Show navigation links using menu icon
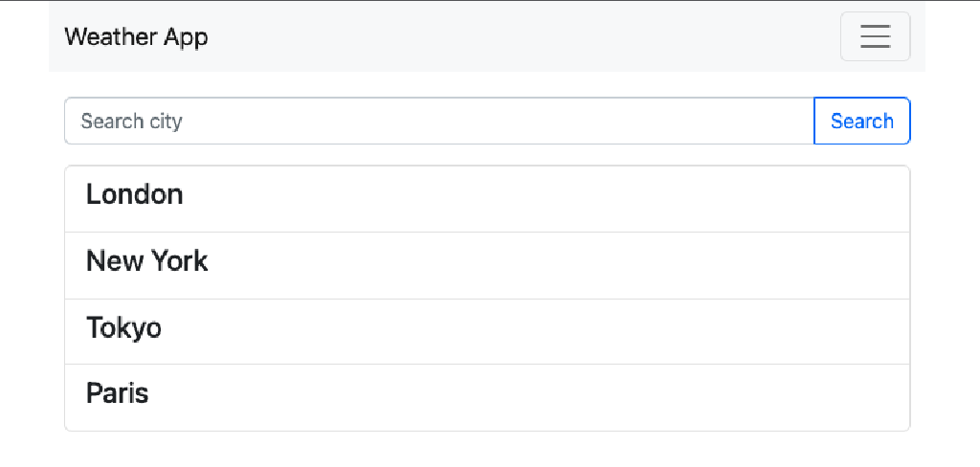This screenshot has width=980, height=467. tap(875, 36)
